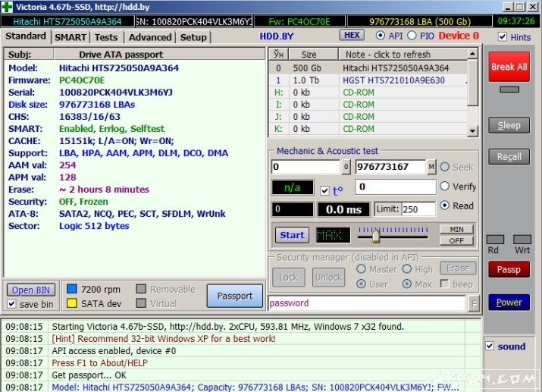Click the Open BIN button
The height and width of the screenshot is (392, 542).
tap(31, 290)
